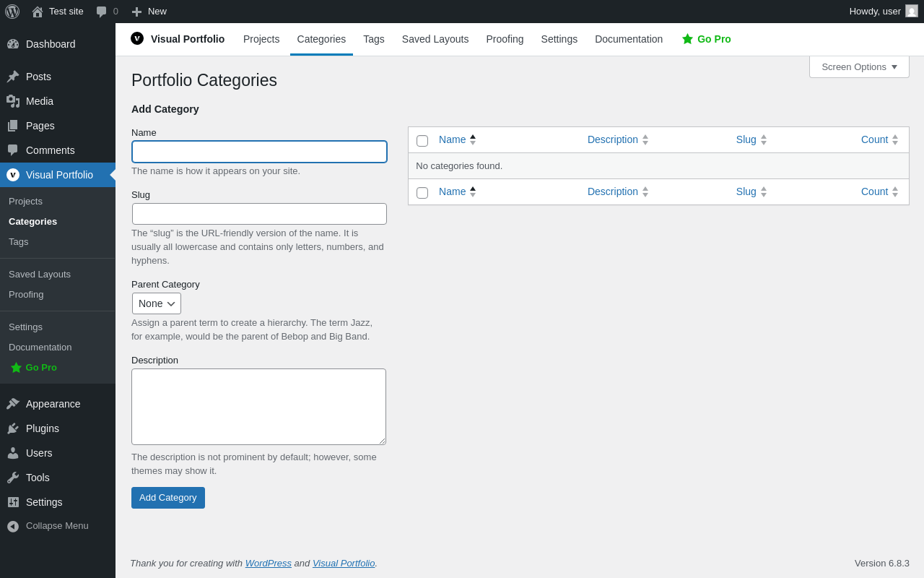
Task: Open the Tools wrench icon
Action: tap(13, 478)
